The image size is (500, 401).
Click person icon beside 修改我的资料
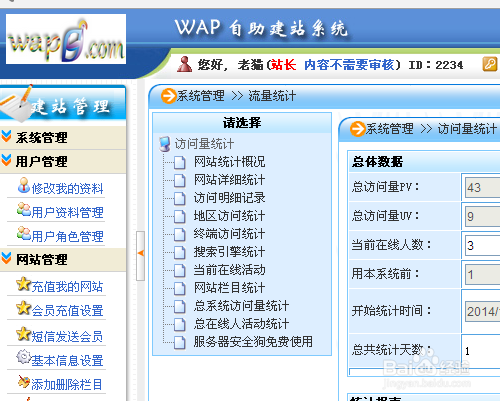click(24, 185)
